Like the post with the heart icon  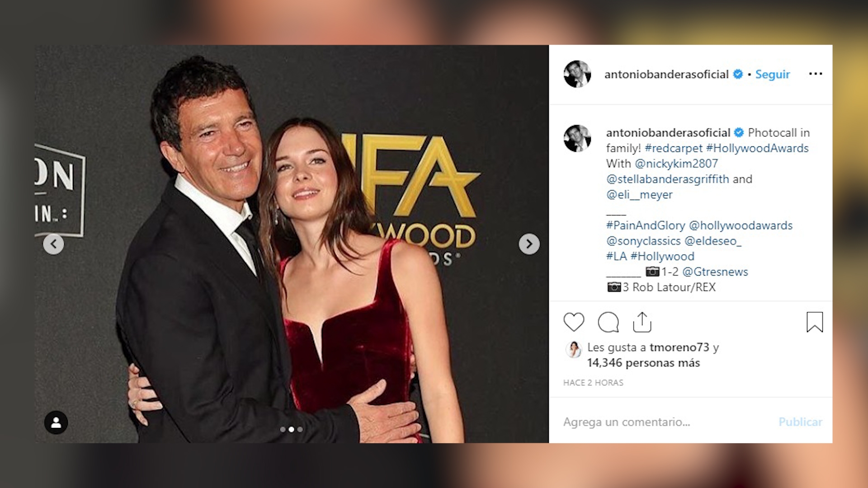pos(574,322)
